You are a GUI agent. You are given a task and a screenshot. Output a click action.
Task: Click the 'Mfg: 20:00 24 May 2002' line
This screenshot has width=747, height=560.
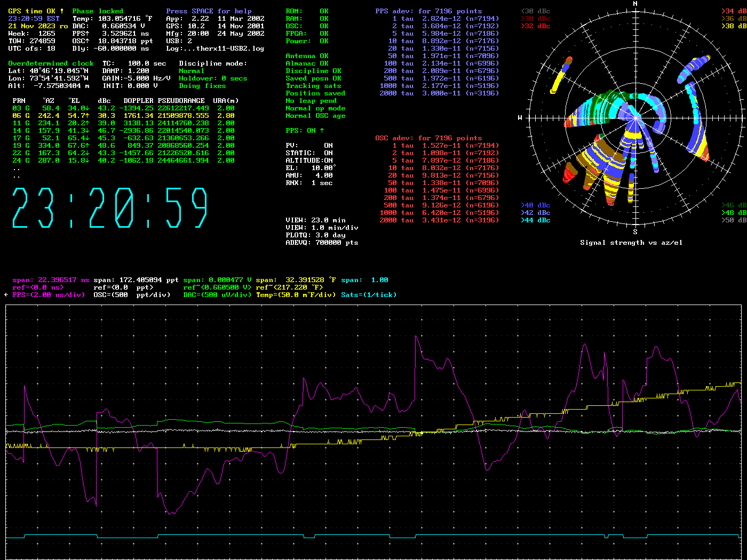pyautogui.click(x=215, y=34)
